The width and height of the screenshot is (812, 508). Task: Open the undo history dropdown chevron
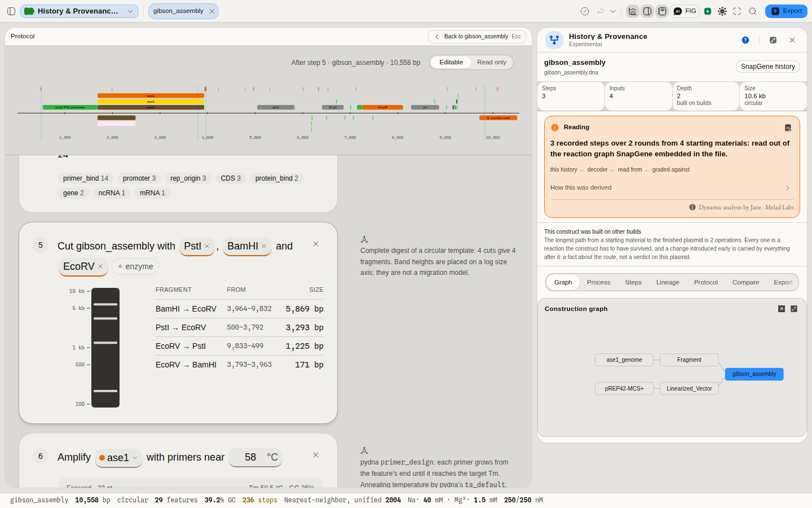pyautogui.click(x=613, y=11)
